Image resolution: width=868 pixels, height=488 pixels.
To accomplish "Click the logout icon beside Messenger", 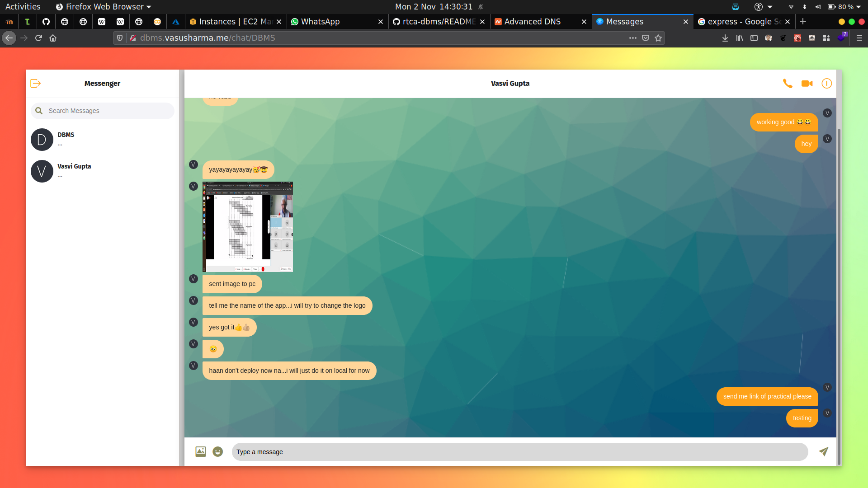I will 36,83.
